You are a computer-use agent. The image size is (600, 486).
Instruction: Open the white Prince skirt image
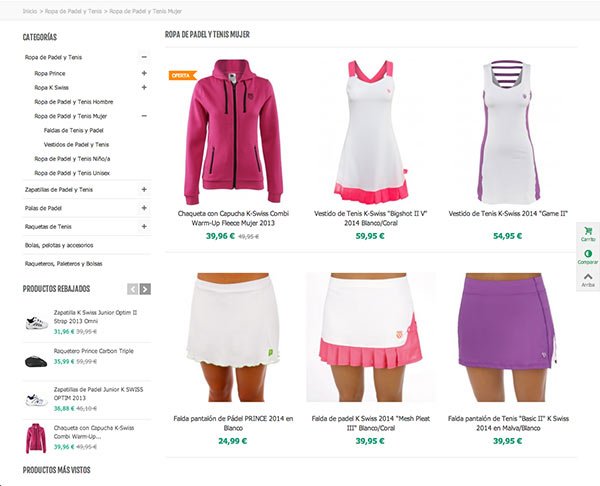pos(233,337)
